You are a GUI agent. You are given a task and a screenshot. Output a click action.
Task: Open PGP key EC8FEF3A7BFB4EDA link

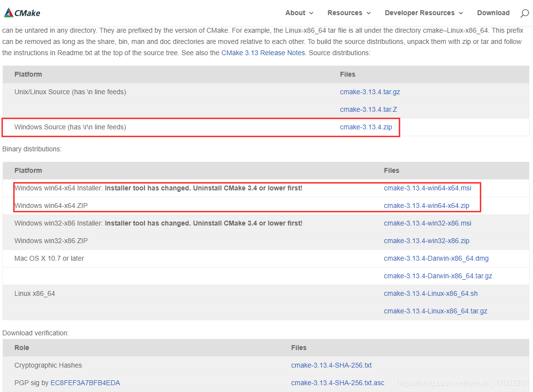pos(85,383)
